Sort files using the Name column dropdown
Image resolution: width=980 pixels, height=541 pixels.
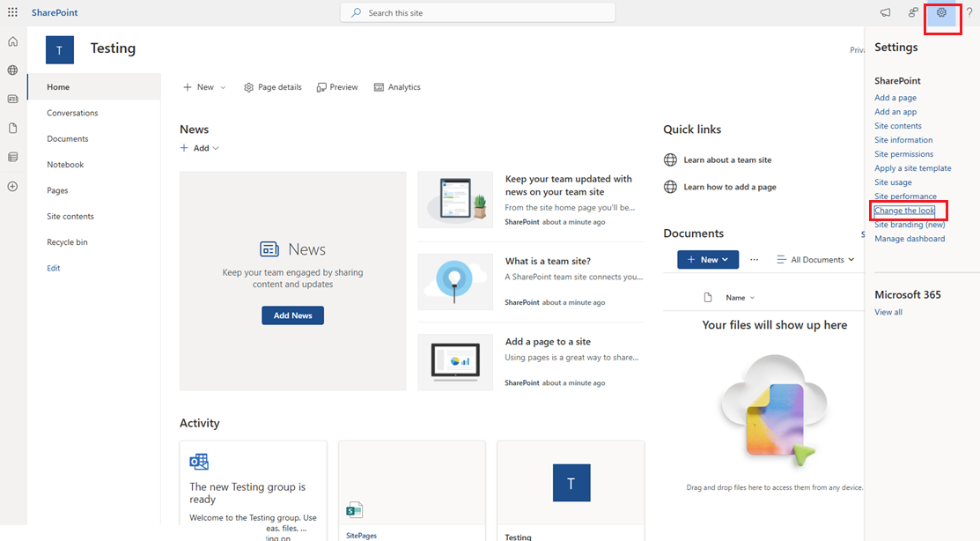point(738,297)
